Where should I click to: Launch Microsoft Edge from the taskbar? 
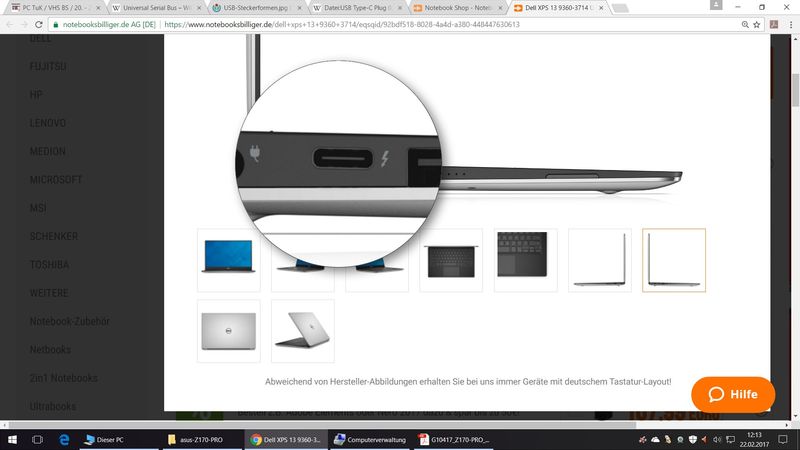point(64,439)
